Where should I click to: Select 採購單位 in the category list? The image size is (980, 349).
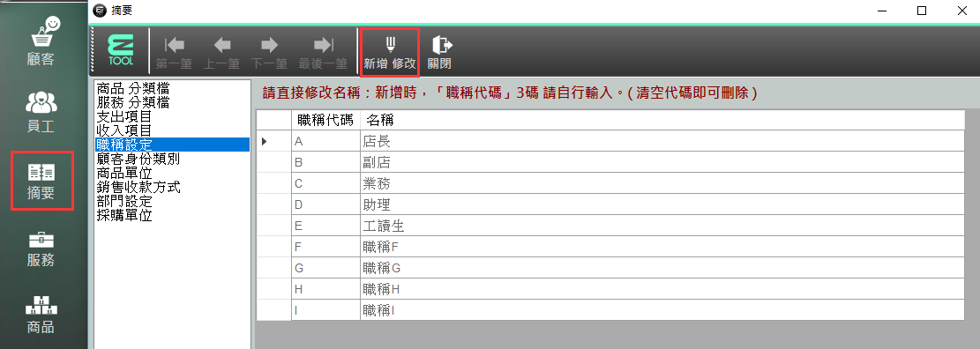123,215
